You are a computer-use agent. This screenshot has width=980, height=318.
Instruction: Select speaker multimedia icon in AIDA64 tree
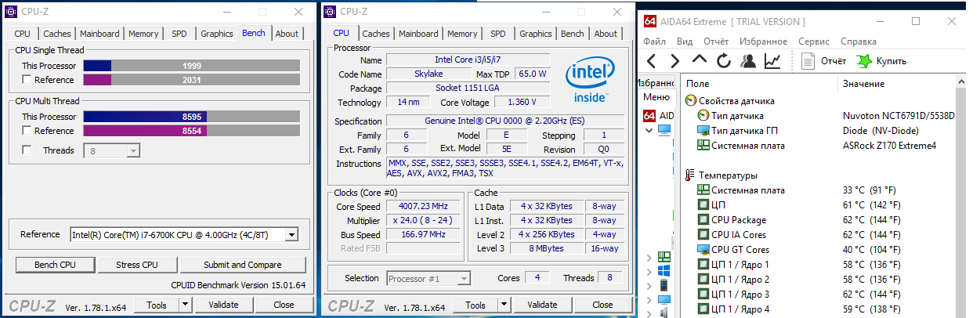click(664, 313)
